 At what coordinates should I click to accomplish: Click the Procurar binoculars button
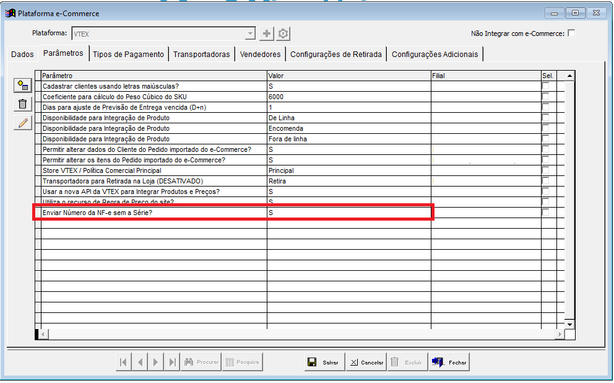[x=201, y=362]
